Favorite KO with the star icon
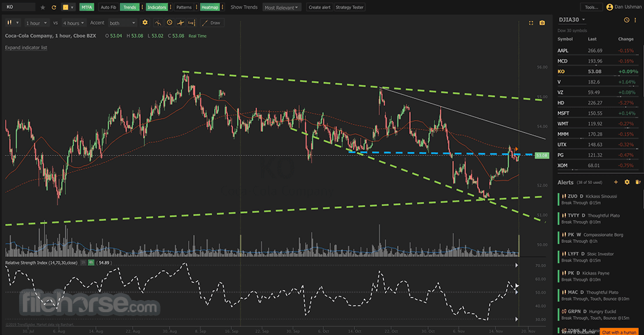Viewport: 644px width, 335px height. point(43,8)
